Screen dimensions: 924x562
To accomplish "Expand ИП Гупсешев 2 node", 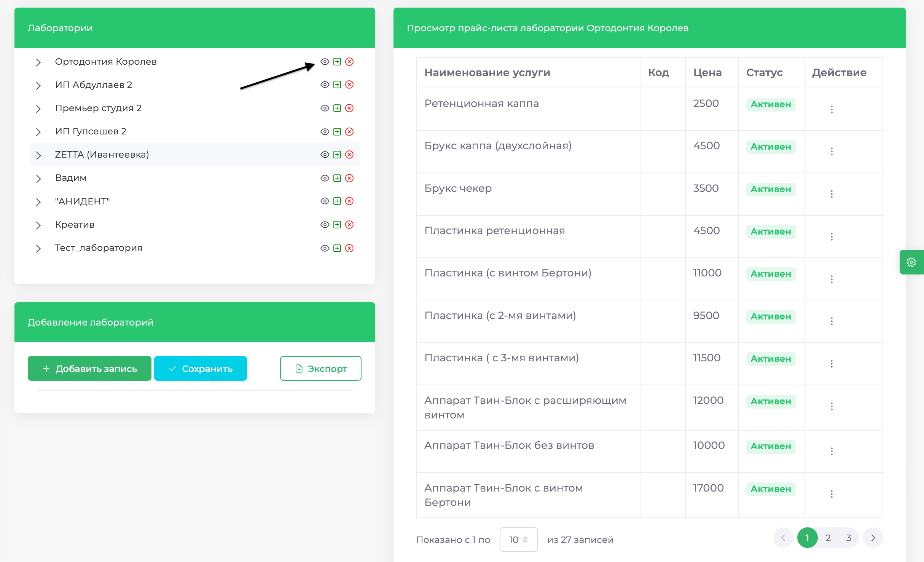I will click(x=38, y=132).
